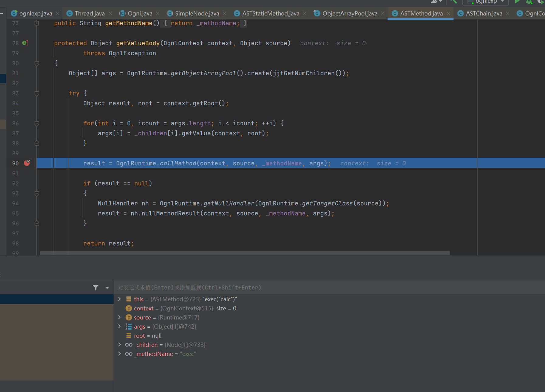545x392 pixels.
Task: Click 'getNullHandler' on line 94
Action: [x=229, y=203]
